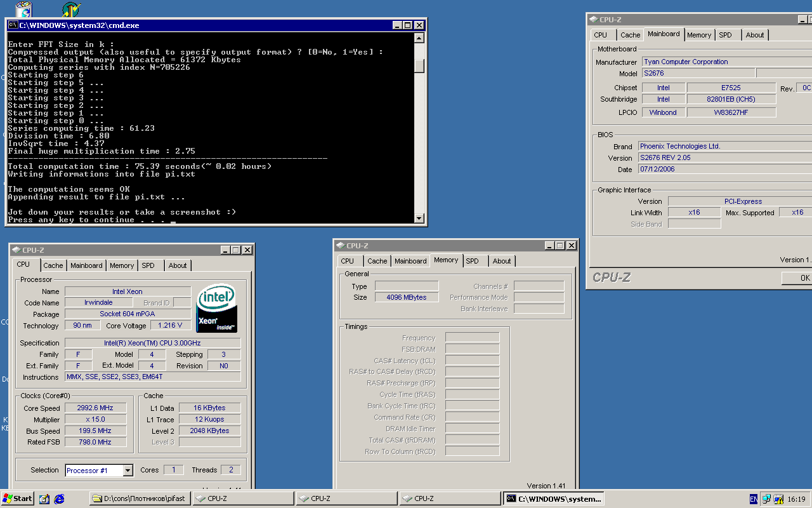Click the CPU-Z Memory window title icon

(x=340, y=245)
